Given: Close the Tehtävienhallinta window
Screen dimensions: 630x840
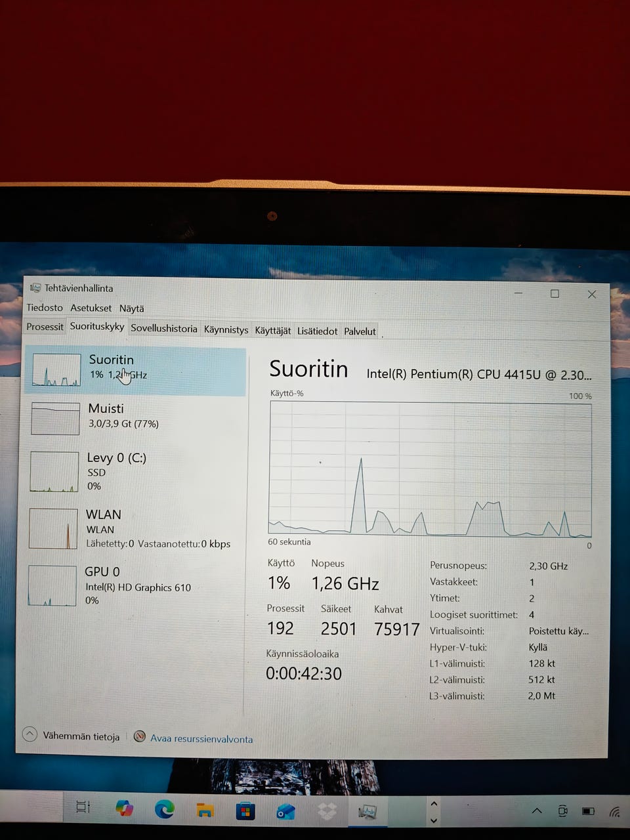Looking at the screenshot, I should [x=592, y=294].
